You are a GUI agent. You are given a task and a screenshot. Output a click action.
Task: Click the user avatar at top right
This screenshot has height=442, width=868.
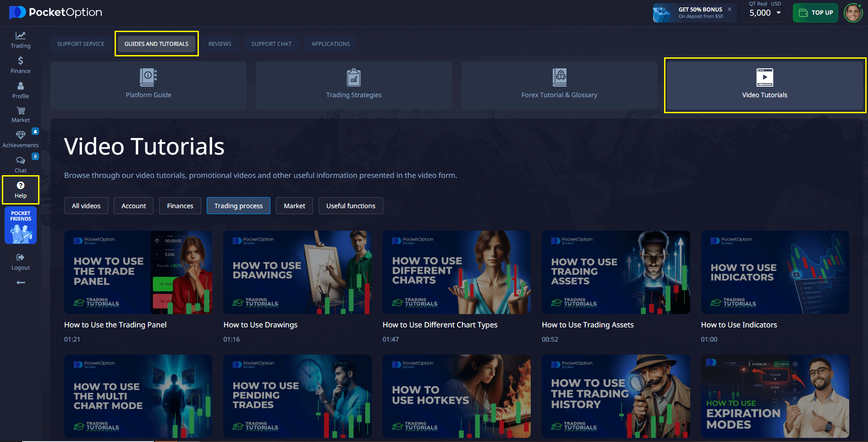853,13
